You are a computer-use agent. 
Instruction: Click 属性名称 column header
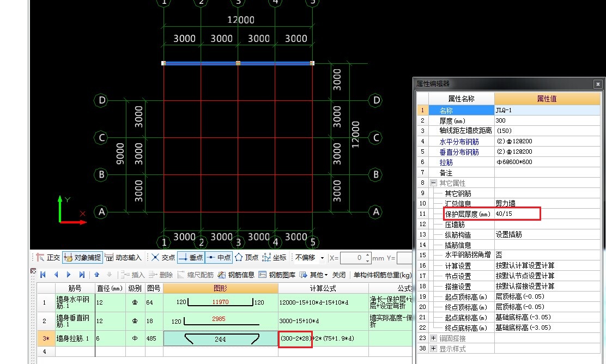pyautogui.click(x=462, y=99)
